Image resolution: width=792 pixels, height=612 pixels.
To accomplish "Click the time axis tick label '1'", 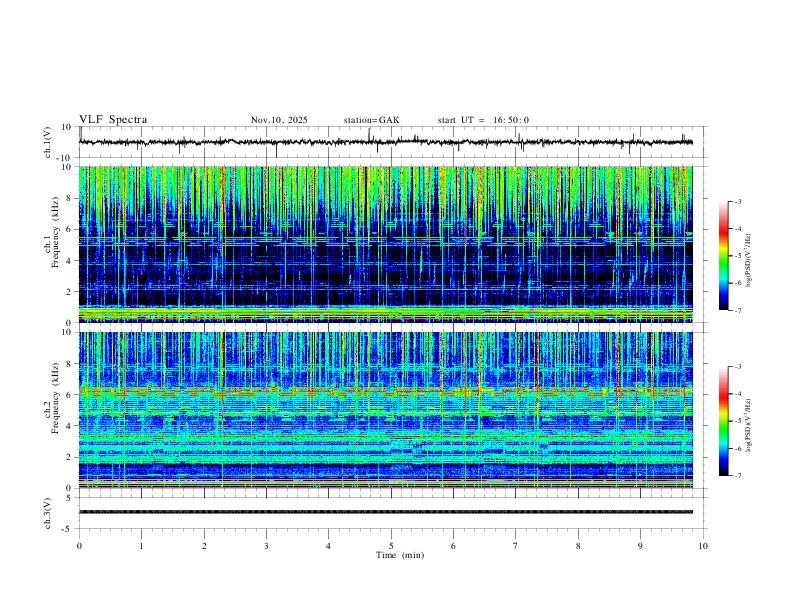I will tap(141, 546).
